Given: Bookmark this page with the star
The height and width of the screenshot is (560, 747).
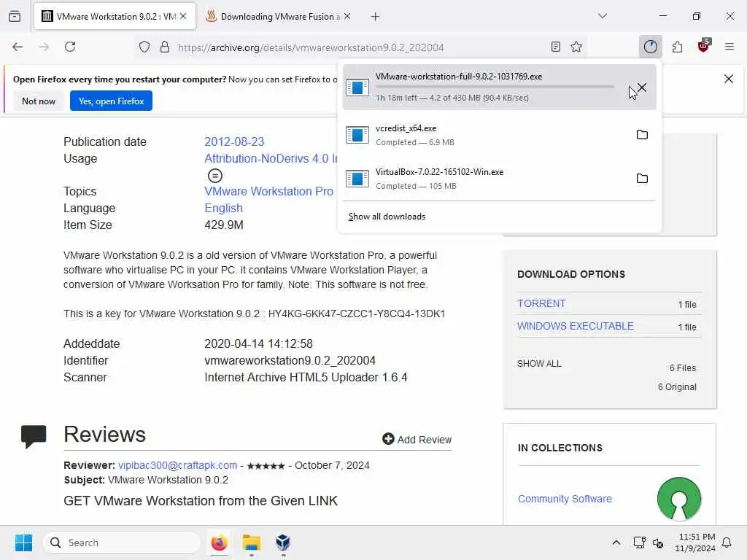Looking at the screenshot, I should point(576,47).
